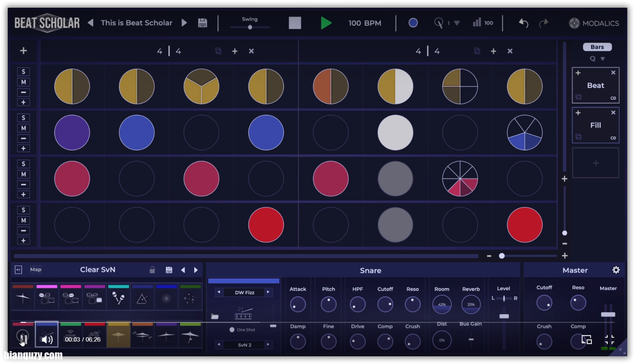Undo the last action
The image size is (635, 364).
click(x=523, y=23)
